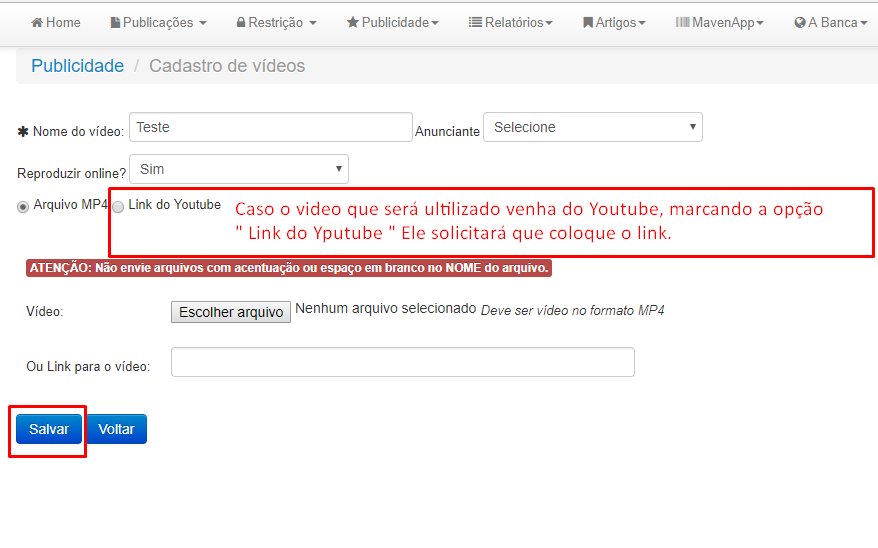Open the Home navigation item
The image size is (878, 548).
pyautogui.click(x=55, y=22)
